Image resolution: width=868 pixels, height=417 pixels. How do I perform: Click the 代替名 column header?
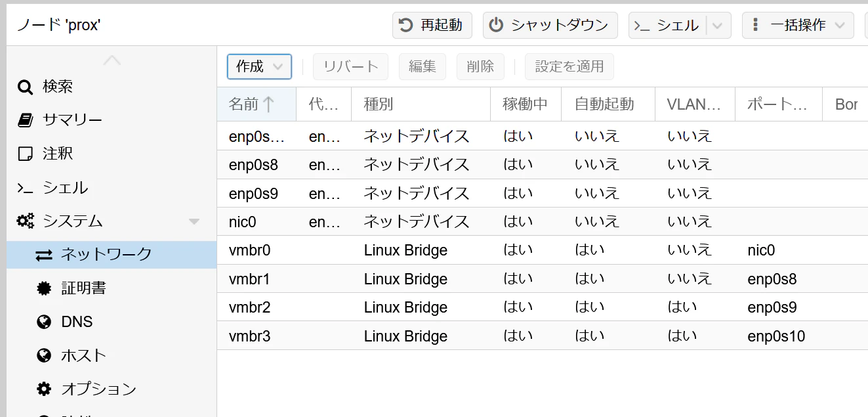click(x=323, y=104)
